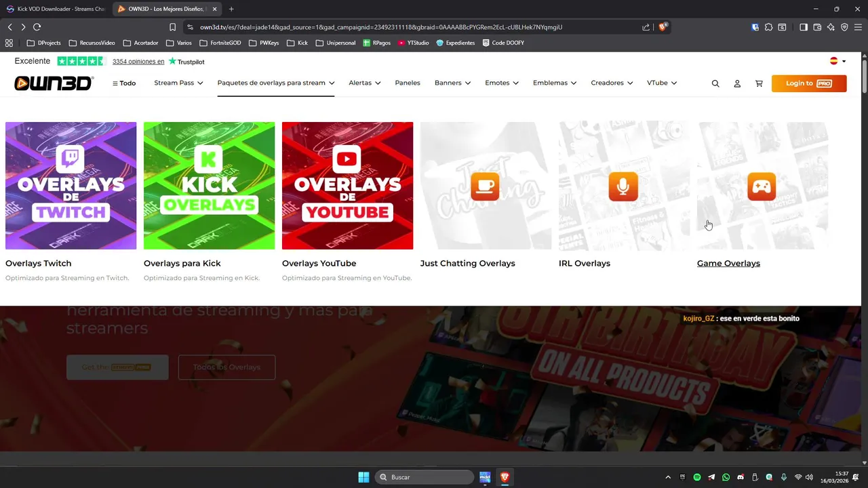Image resolution: width=868 pixels, height=488 pixels.
Task: Reload the page
Action: [x=37, y=27]
